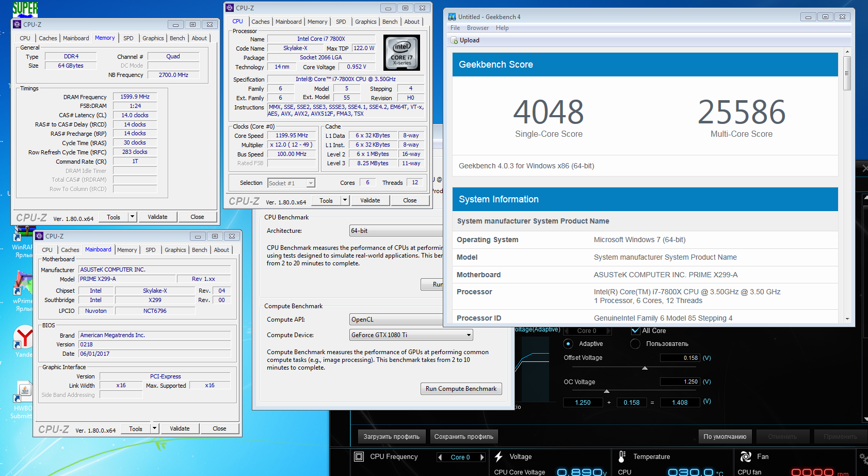Adjust the Offset Voltage slider handle

pyautogui.click(x=645, y=368)
